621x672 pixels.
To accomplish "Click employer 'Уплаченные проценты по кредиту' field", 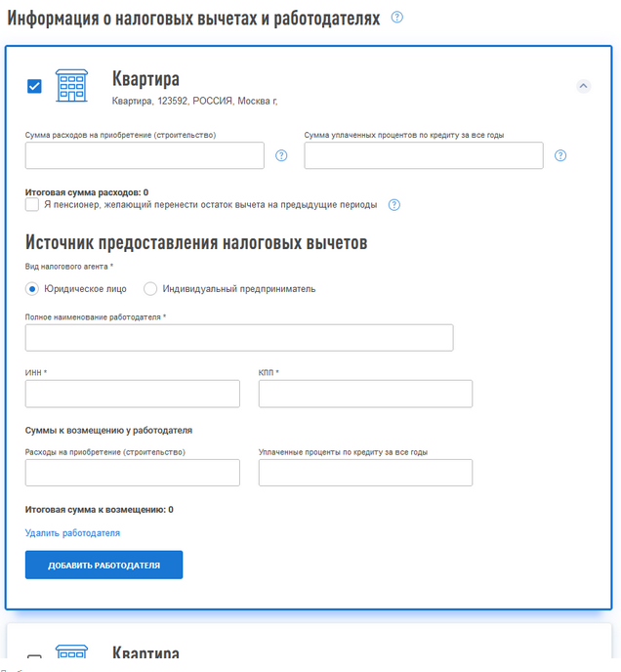I will point(365,473).
